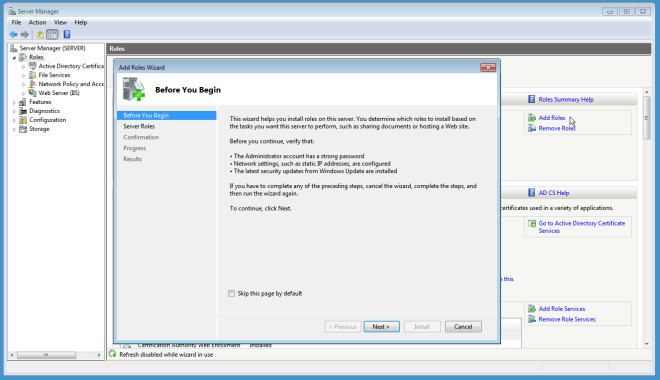Expand the Features tree node
Image resolution: width=660 pixels, height=380 pixels.
coord(14,102)
